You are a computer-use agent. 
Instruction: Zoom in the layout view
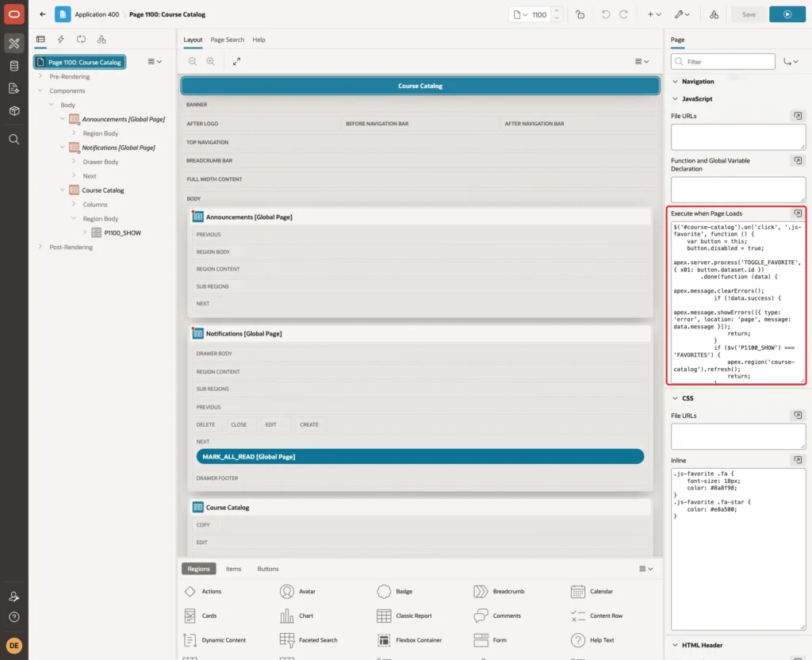point(210,61)
